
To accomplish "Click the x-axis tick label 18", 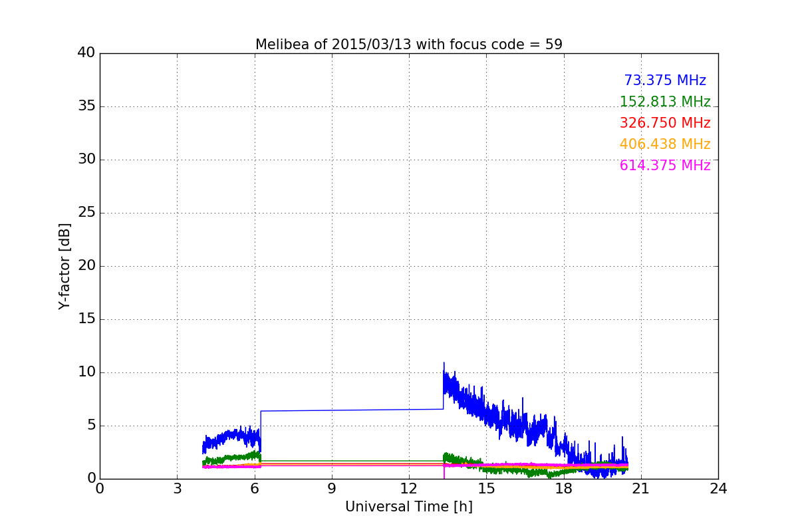I will 563,489.
